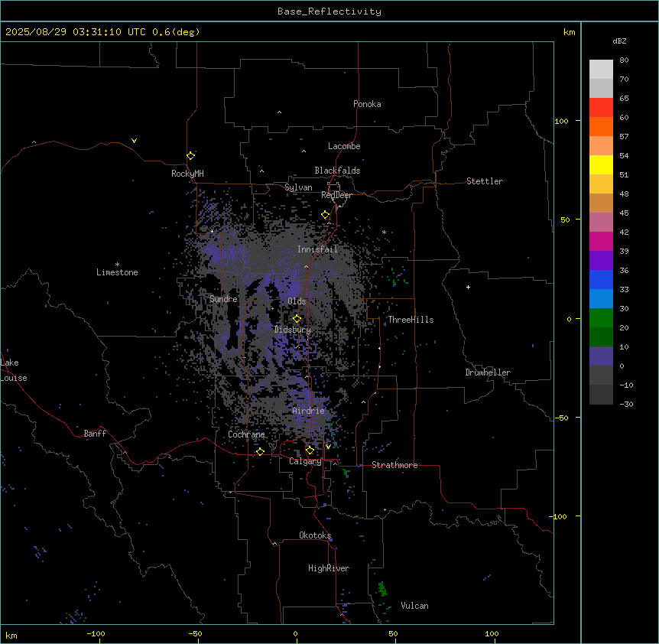Image resolution: width=659 pixels, height=644 pixels.
Task: Click the -30 value on the dBZ scale
Action: 626,404
